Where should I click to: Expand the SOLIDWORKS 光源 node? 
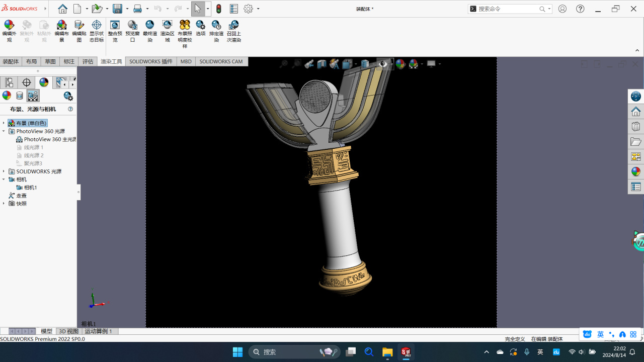click(4, 171)
